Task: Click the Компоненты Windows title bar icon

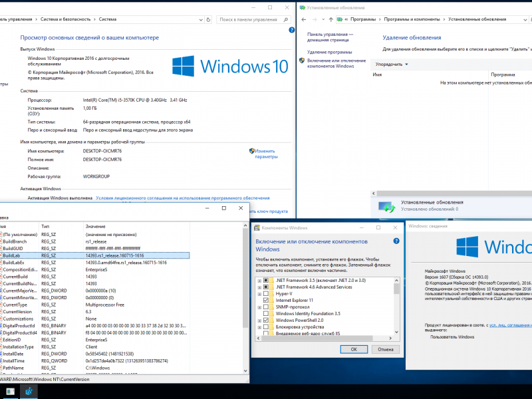Action: tap(257, 227)
